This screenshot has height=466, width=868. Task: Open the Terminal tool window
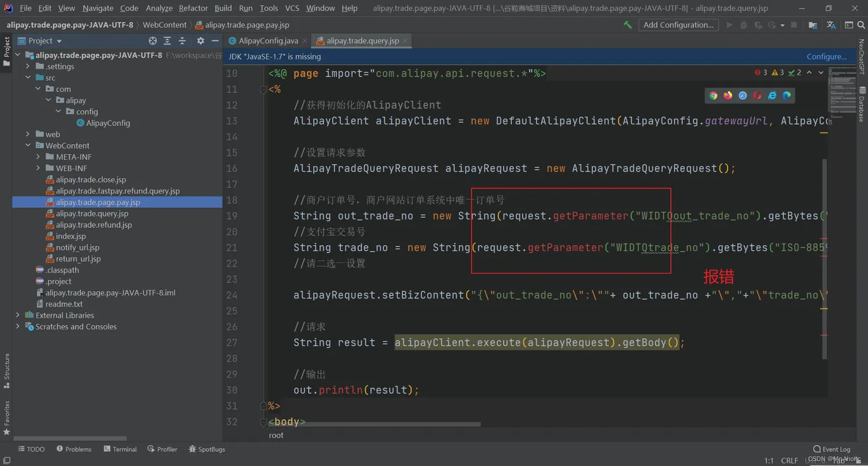click(120, 449)
